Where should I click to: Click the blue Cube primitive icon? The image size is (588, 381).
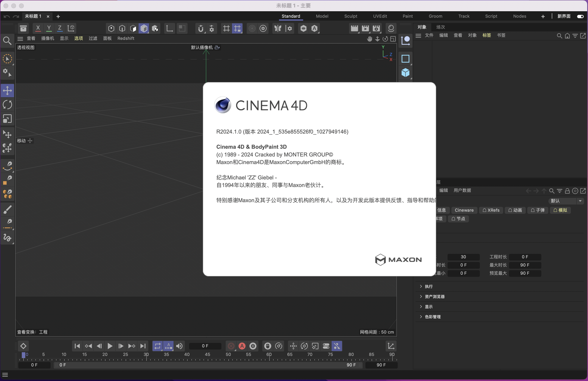point(405,73)
